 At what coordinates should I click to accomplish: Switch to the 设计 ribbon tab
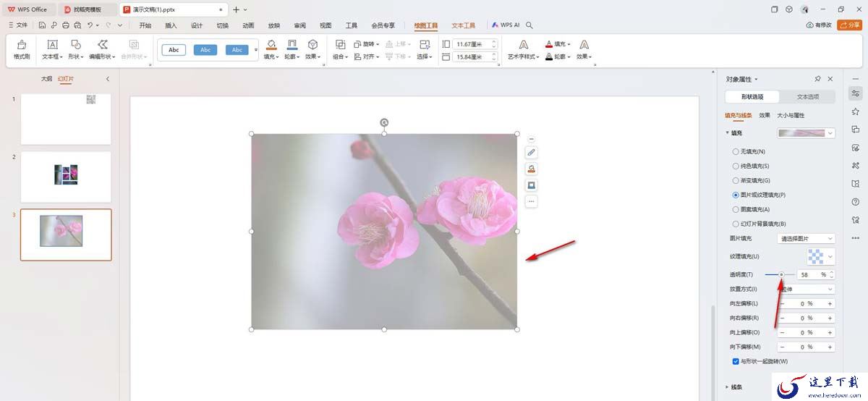[x=197, y=25]
